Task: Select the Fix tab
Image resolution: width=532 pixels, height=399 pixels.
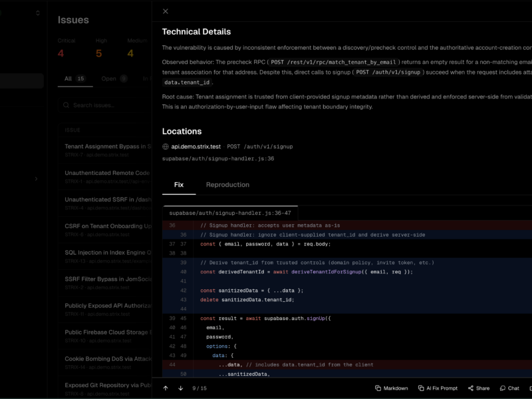Action: click(x=179, y=185)
